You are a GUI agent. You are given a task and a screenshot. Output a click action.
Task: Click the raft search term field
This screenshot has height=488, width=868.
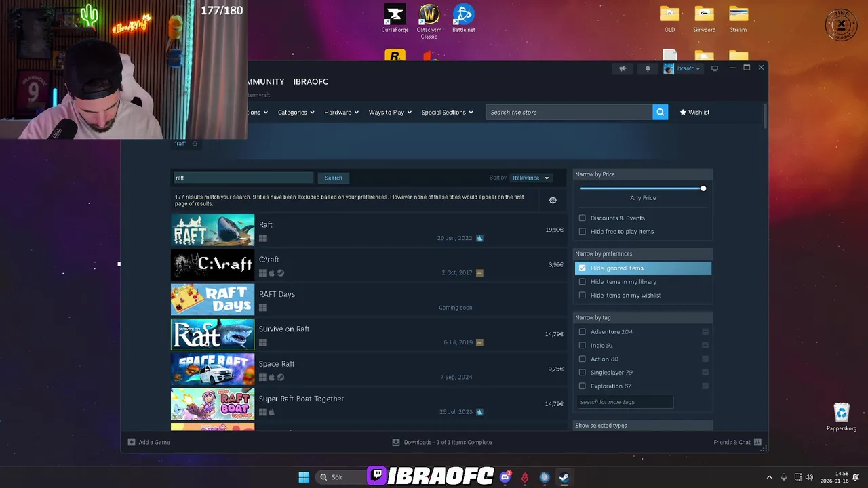(243, 178)
